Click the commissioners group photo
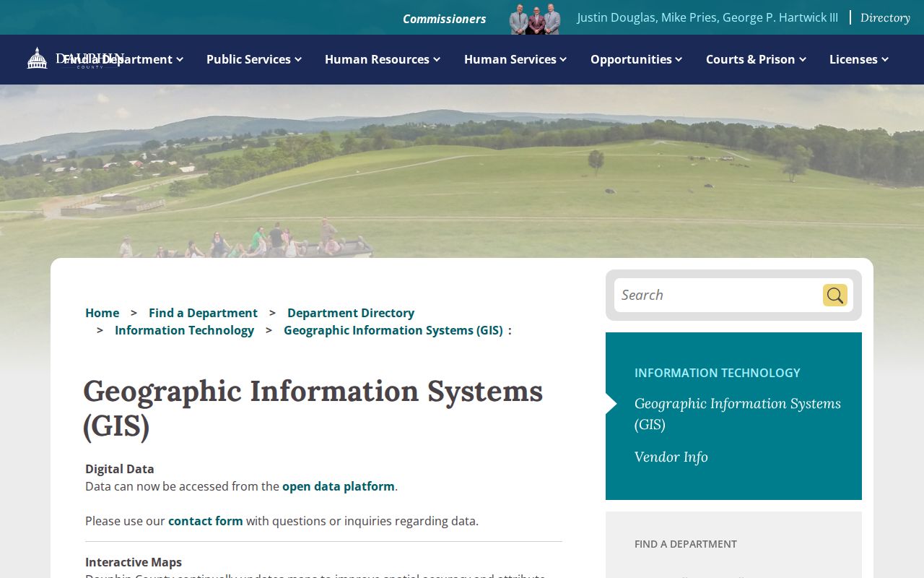The height and width of the screenshot is (578, 924). pos(535,19)
